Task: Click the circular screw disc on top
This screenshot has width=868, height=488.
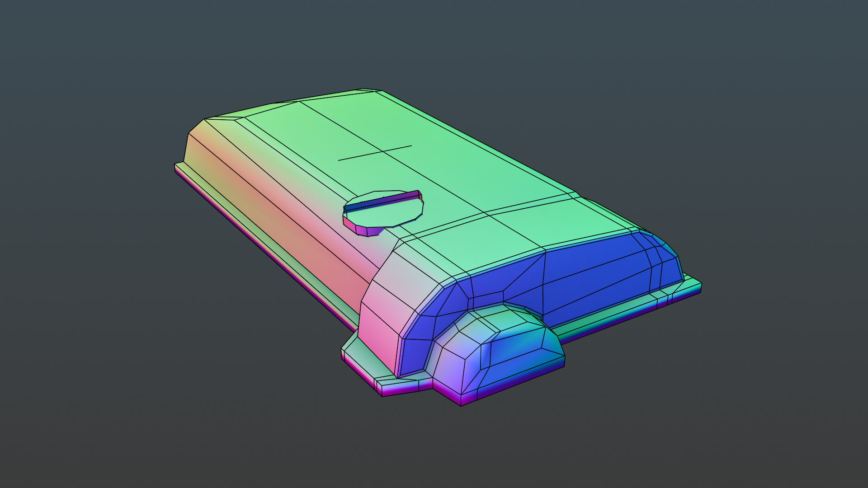Action: point(384,216)
